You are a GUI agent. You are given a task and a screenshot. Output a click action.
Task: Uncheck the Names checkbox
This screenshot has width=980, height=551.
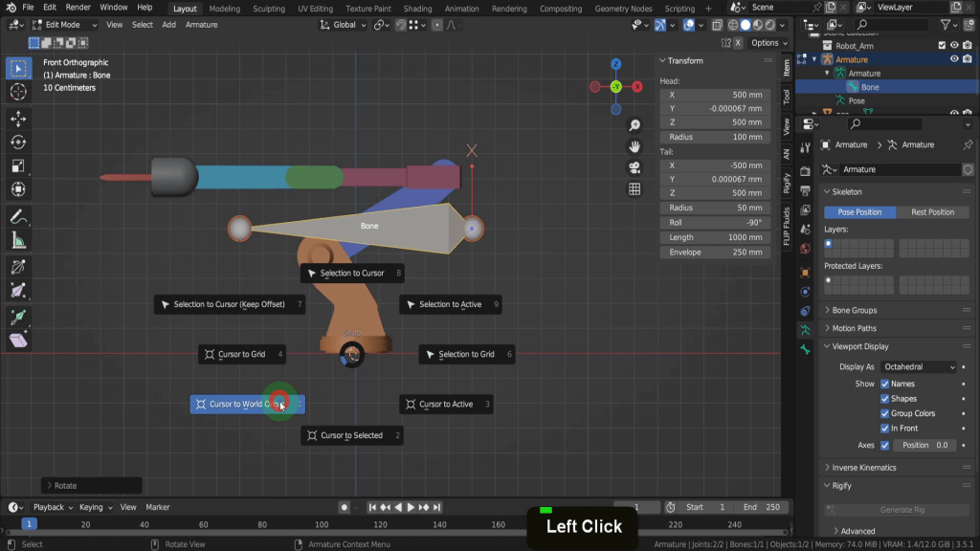point(884,384)
